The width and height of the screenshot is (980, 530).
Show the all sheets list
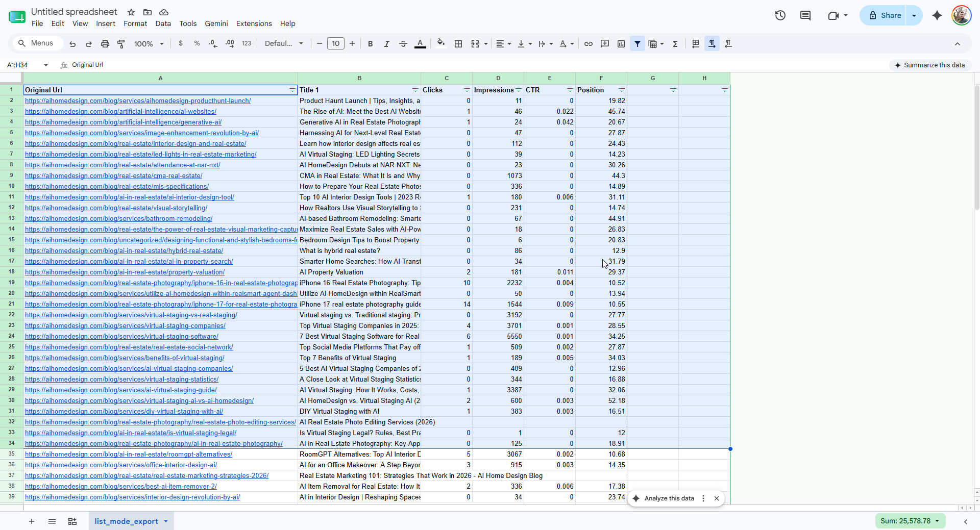pyautogui.click(x=52, y=521)
